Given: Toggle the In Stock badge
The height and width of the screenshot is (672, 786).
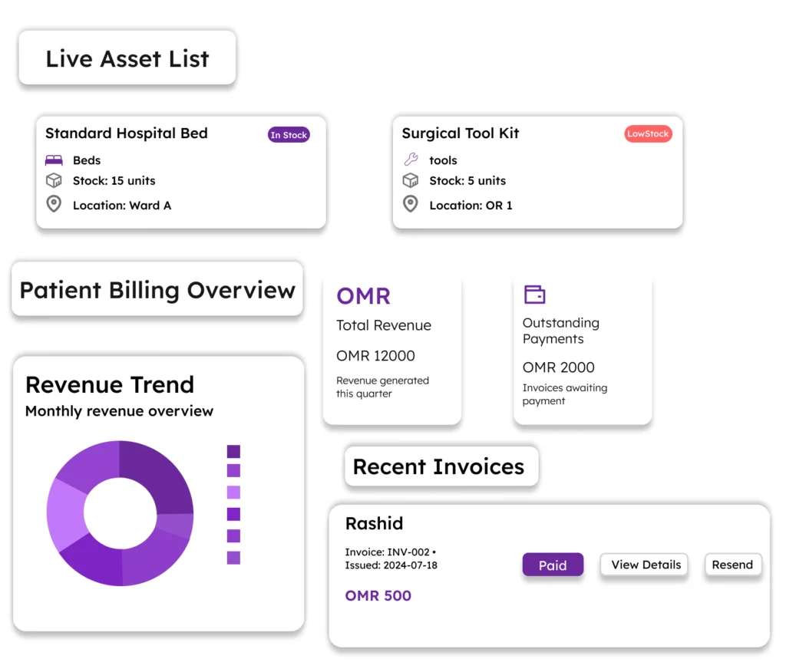Looking at the screenshot, I should click(x=289, y=134).
